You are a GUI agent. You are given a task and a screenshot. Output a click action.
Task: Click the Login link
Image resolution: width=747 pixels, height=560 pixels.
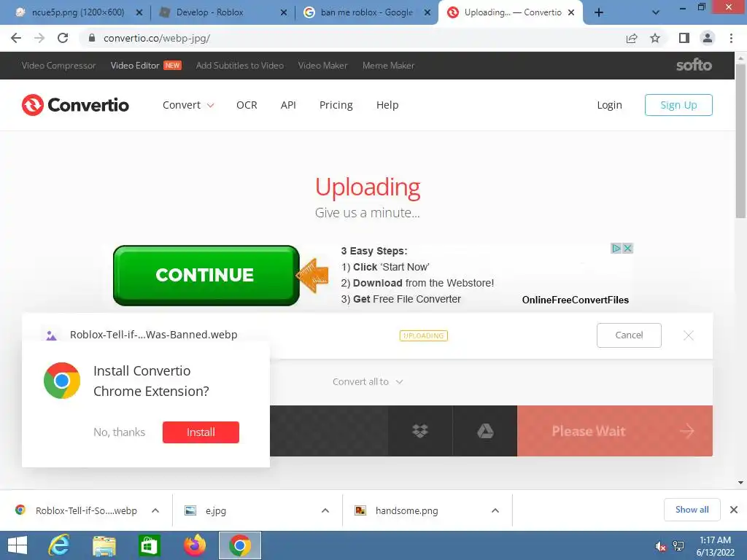click(609, 105)
